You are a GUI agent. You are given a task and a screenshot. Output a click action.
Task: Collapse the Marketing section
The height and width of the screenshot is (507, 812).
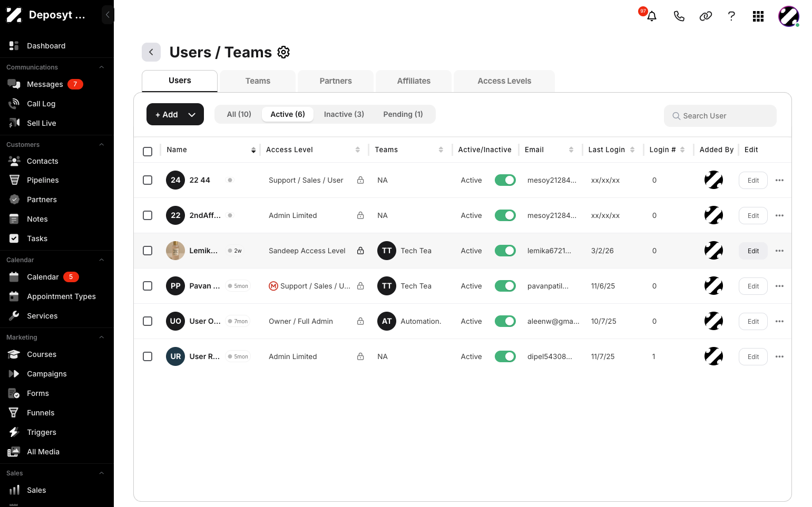[x=102, y=337]
